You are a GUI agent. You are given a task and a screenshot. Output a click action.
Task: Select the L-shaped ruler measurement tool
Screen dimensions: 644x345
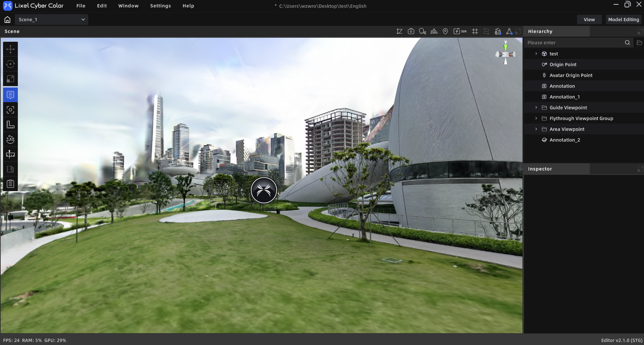pyautogui.click(x=10, y=125)
